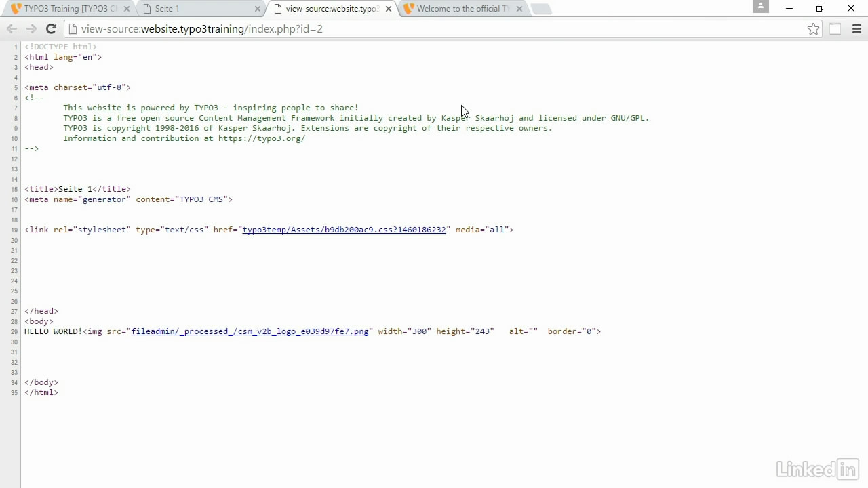Screen dimensions: 868x488
Task: Switch to the Welcome to the official tab
Action: pos(461,9)
